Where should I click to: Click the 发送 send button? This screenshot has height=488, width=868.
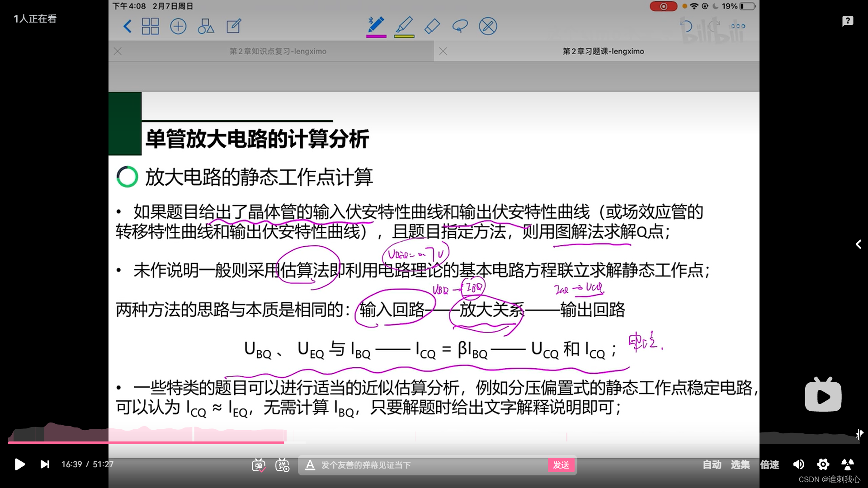pyautogui.click(x=561, y=465)
